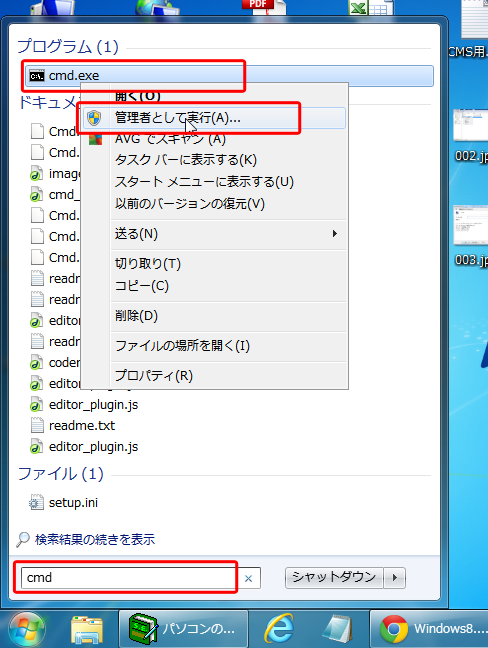Click the シャットダウン button
Image resolution: width=488 pixels, height=648 pixels.
tap(334, 577)
